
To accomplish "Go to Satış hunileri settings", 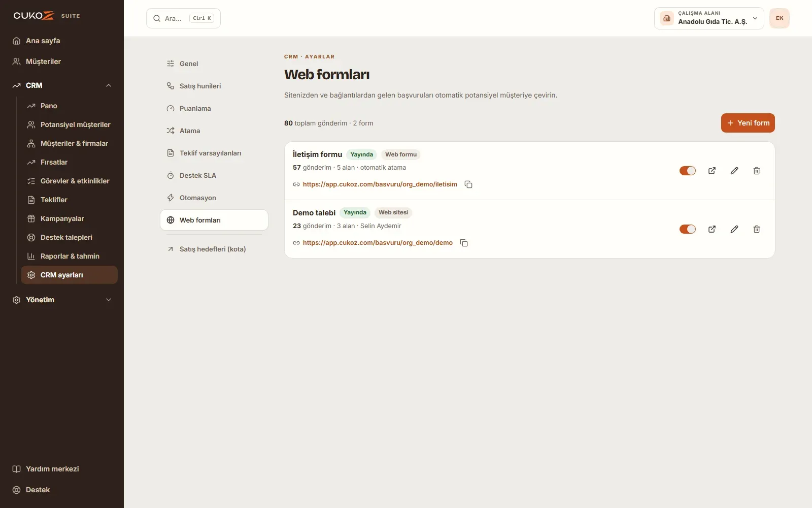I will 214,86.
